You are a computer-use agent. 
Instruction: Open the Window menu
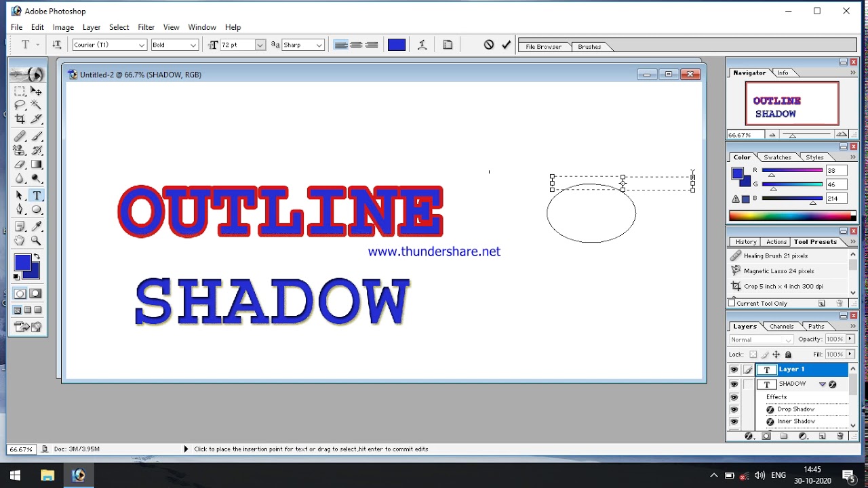click(x=202, y=27)
